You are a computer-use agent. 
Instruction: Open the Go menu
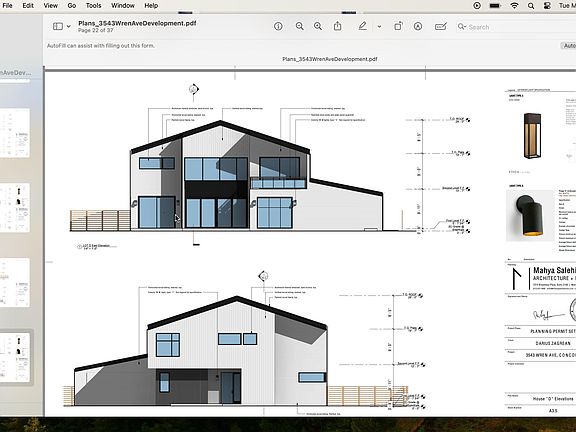pyautogui.click(x=72, y=6)
